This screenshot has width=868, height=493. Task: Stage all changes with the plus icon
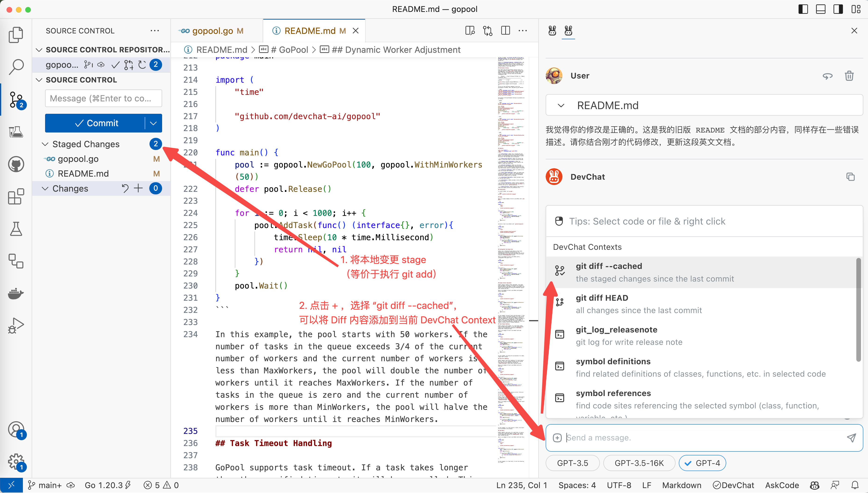[x=139, y=188]
